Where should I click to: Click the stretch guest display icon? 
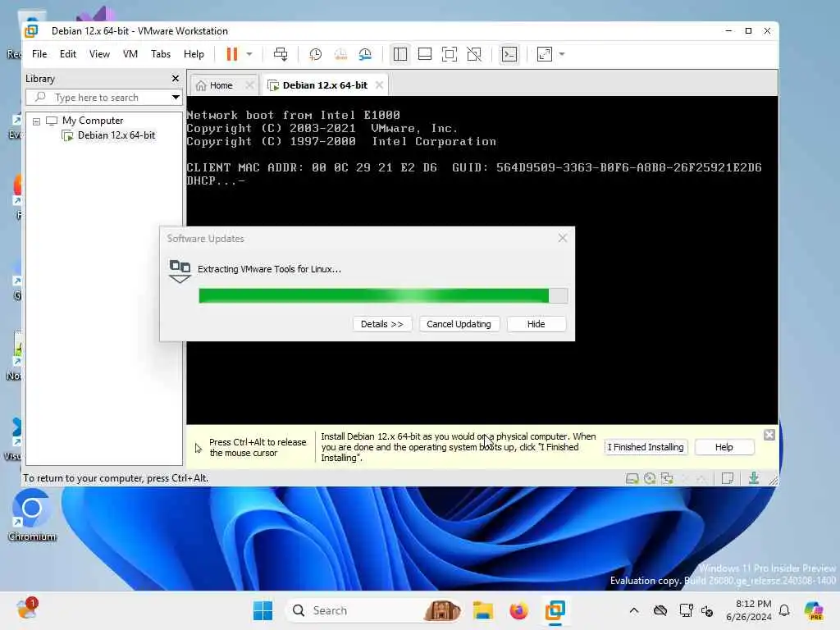[x=545, y=54]
